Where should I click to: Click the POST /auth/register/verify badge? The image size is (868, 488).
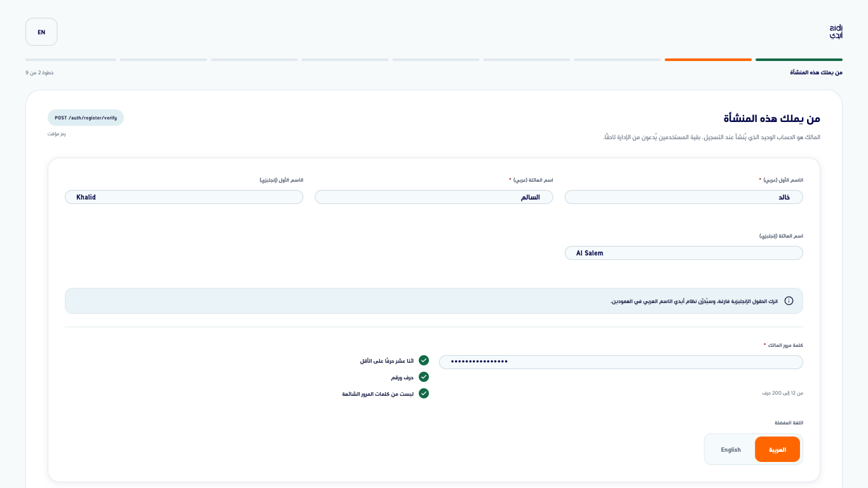click(86, 118)
